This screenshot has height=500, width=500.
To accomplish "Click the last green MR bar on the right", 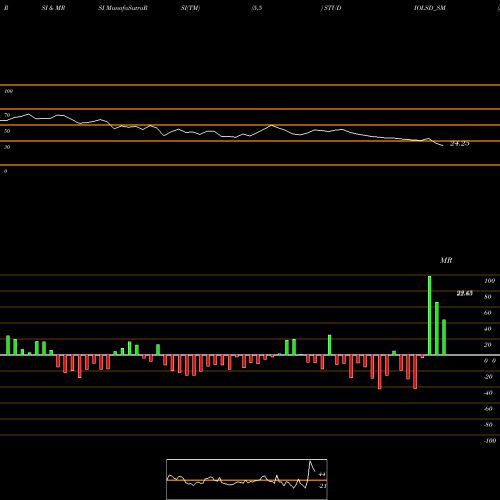I will point(444,337).
